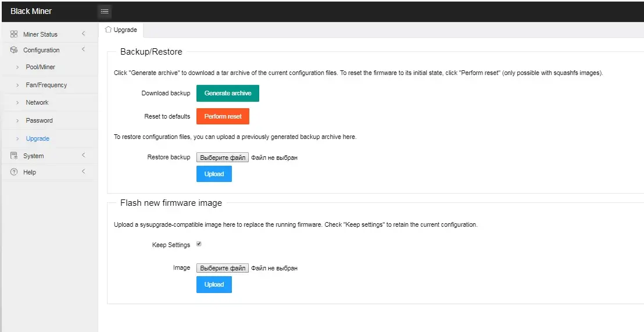Image resolution: width=644 pixels, height=332 pixels.
Task: Expand the System menu chevron
Action: tap(83, 155)
